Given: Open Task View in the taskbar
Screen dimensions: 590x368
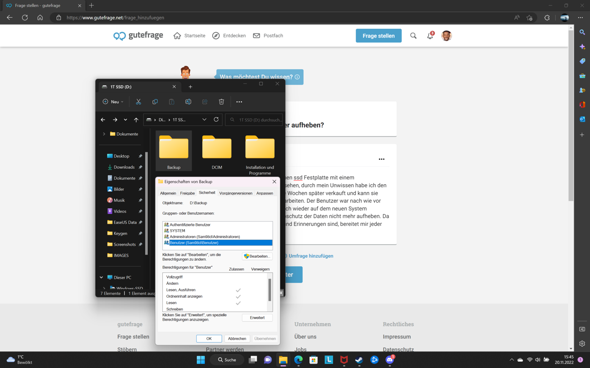Looking at the screenshot, I should 252,360.
